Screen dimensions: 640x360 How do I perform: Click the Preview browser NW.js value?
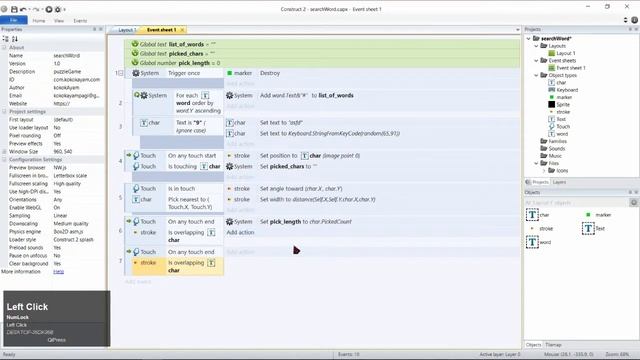coord(60,168)
